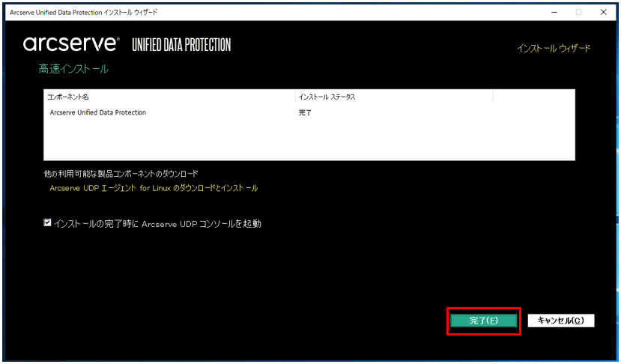Click the arcserve logo
The height and width of the screenshot is (364, 621).
[71, 44]
